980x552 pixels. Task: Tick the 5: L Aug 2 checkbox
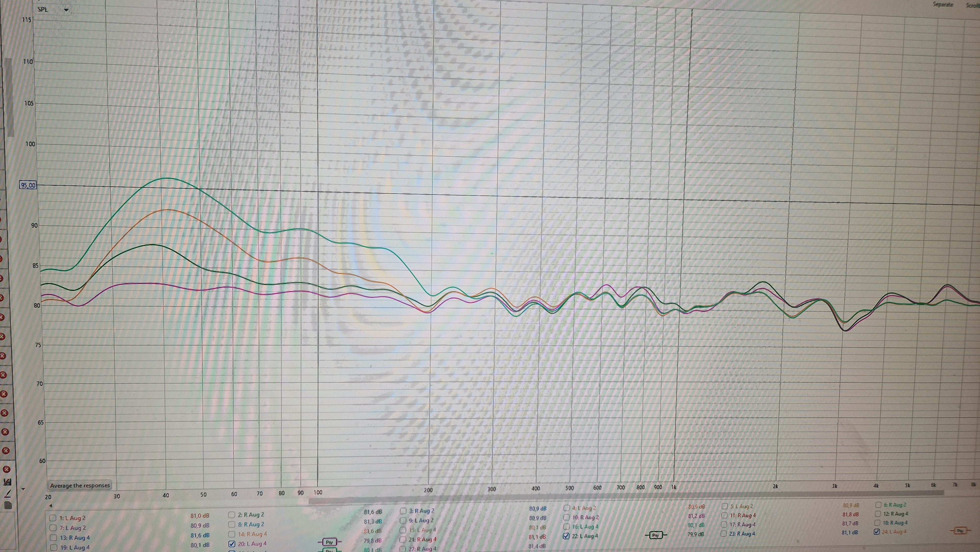click(724, 506)
